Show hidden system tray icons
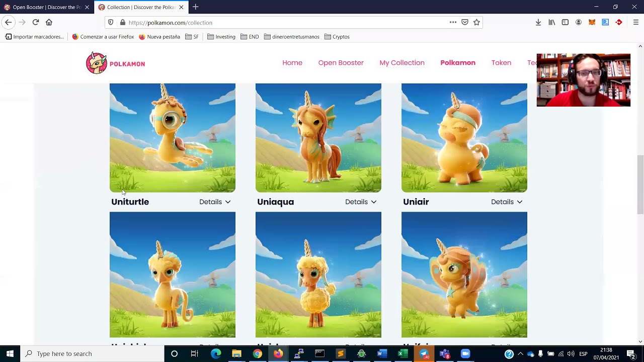Image resolution: width=644 pixels, height=362 pixels. (x=520, y=353)
